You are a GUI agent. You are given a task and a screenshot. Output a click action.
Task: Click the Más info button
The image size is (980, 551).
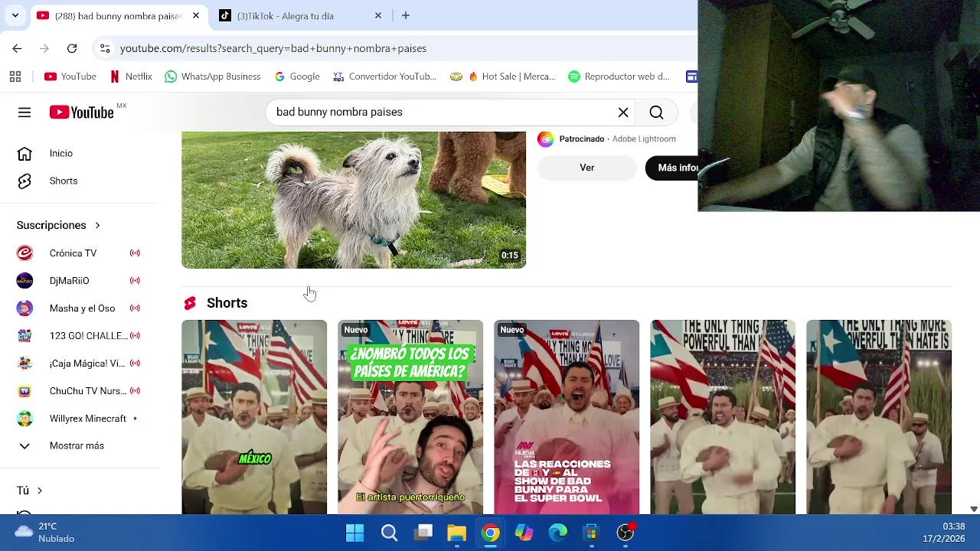click(671, 168)
